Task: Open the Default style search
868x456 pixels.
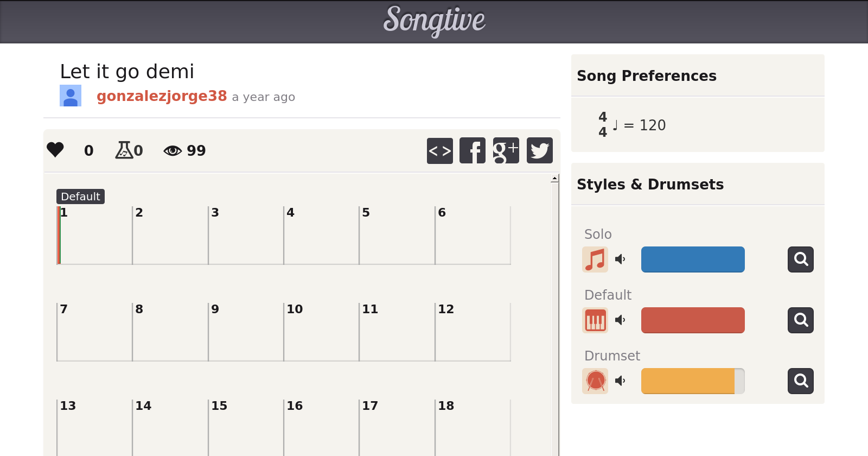Action: (800, 320)
